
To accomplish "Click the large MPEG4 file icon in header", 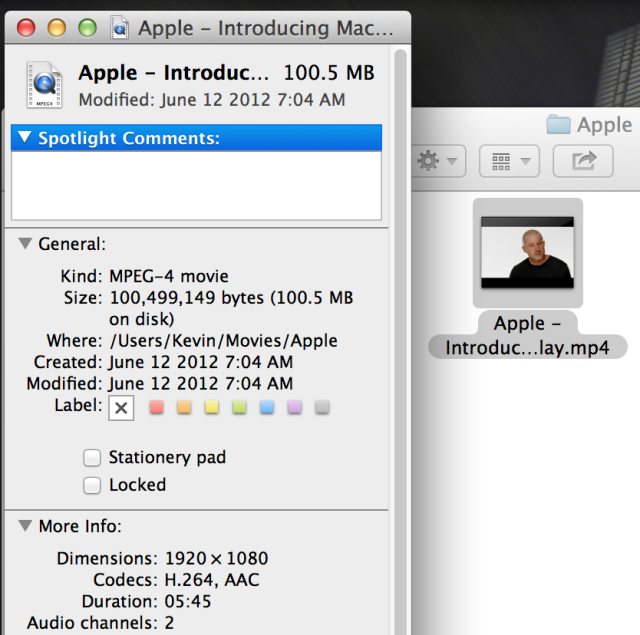I will tap(44, 85).
